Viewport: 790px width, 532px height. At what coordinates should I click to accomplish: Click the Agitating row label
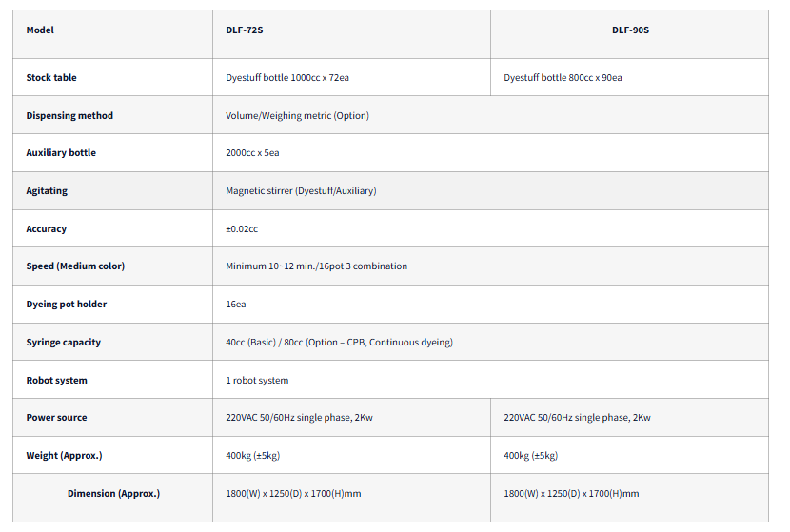(47, 190)
